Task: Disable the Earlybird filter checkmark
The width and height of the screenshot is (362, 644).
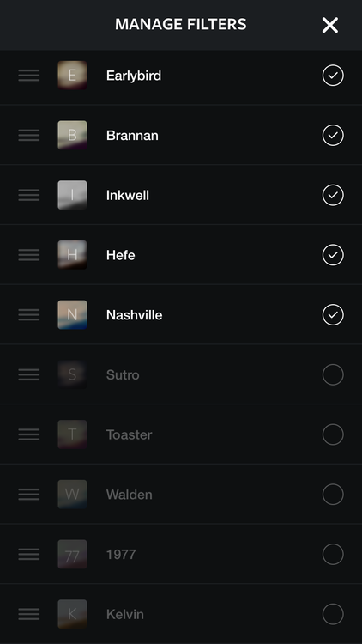Action: [333, 76]
